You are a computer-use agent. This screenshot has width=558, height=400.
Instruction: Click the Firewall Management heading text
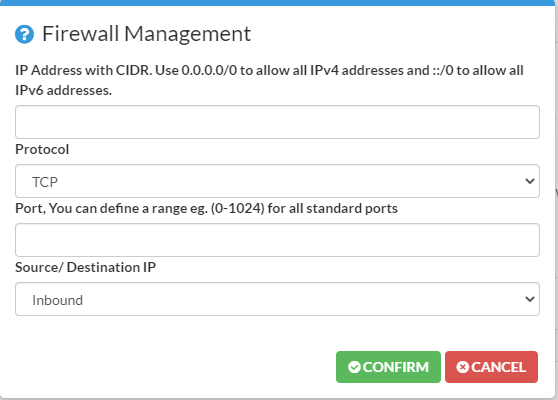(x=147, y=34)
